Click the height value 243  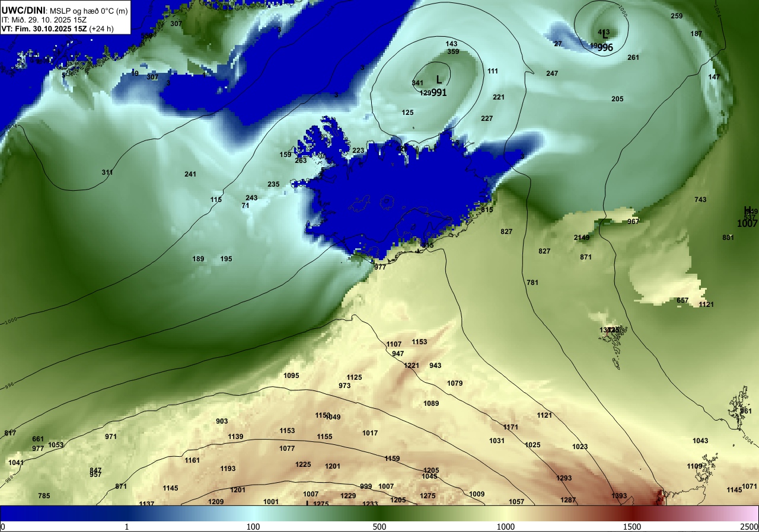pyautogui.click(x=251, y=198)
